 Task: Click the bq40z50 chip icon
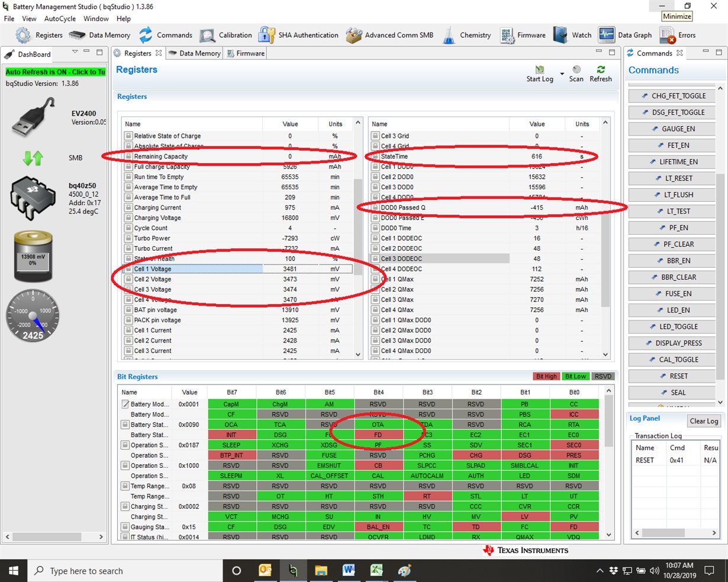click(x=33, y=199)
